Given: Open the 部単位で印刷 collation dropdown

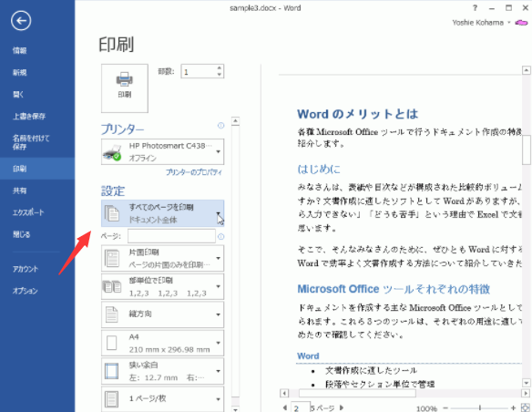Looking at the screenshot, I should (162, 286).
